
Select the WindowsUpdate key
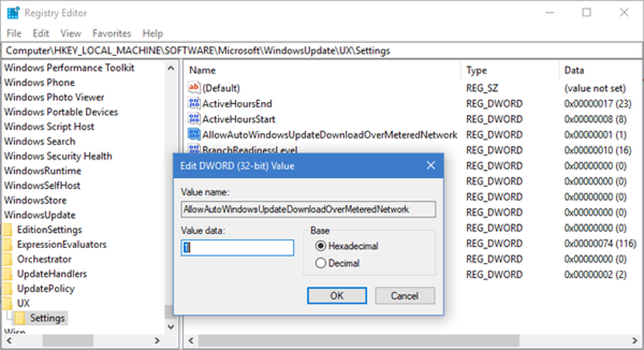40,215
